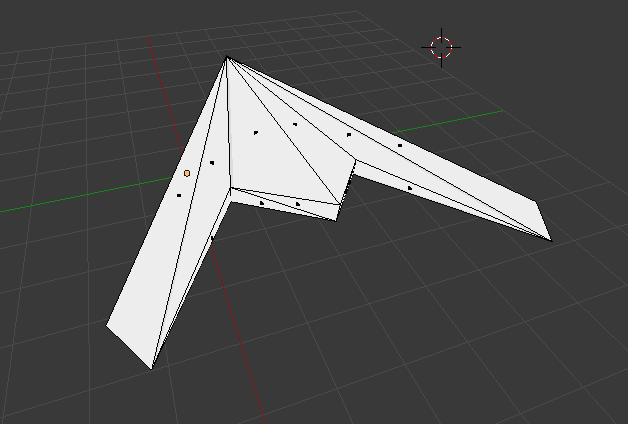628x424 pixels.
Task: Select the face dot directly below the orange dot
Action: [179, 195]
